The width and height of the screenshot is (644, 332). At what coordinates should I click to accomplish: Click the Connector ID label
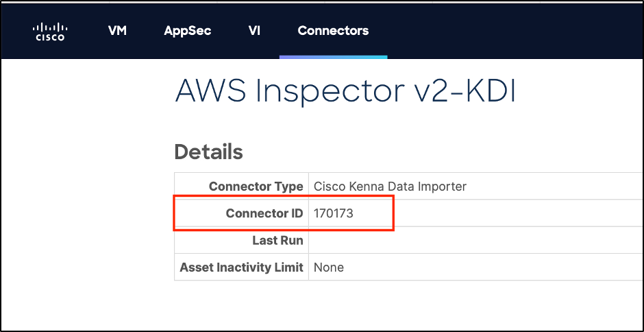[x=264, y=213]
